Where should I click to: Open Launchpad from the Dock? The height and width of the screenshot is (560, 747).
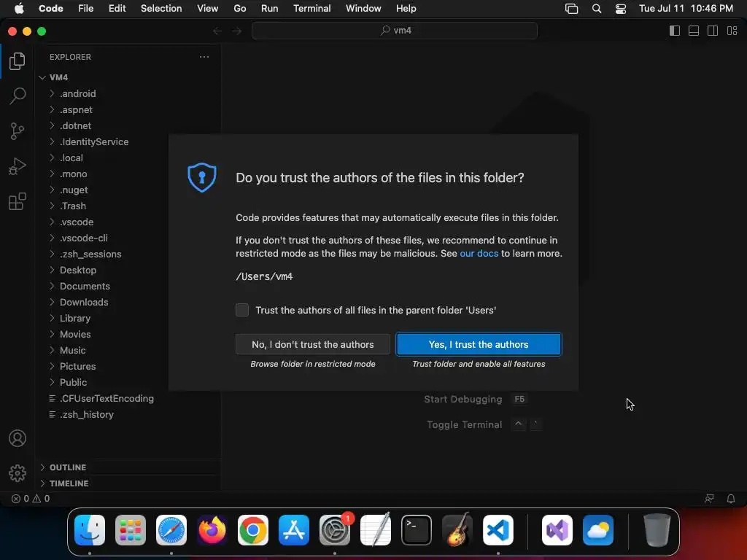click(x=131, y=530)
